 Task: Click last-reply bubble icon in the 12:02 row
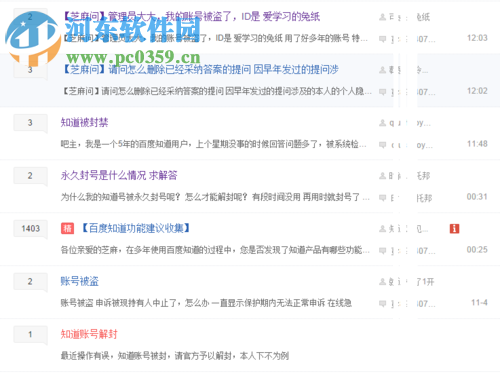pos(383,92)
